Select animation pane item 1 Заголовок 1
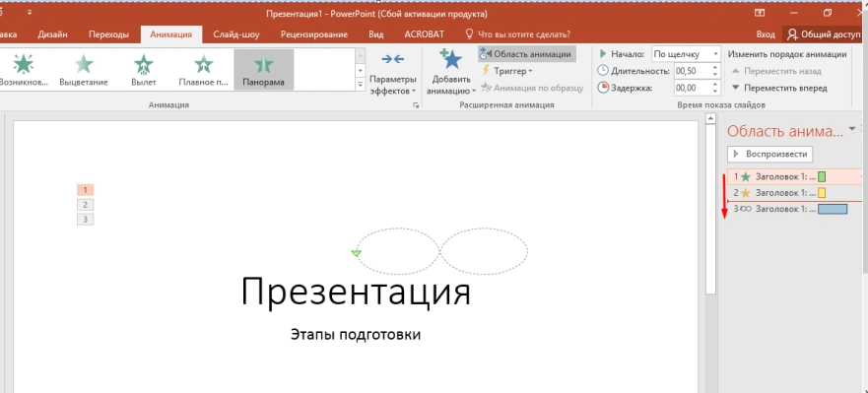 [795, 176]
